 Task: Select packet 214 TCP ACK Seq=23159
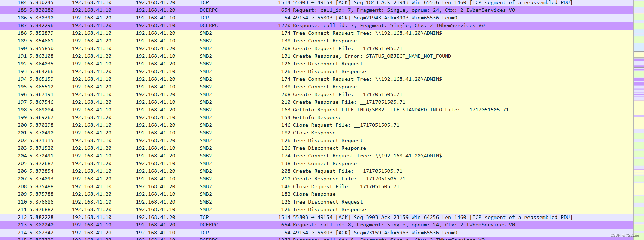(x=317, y=232)
